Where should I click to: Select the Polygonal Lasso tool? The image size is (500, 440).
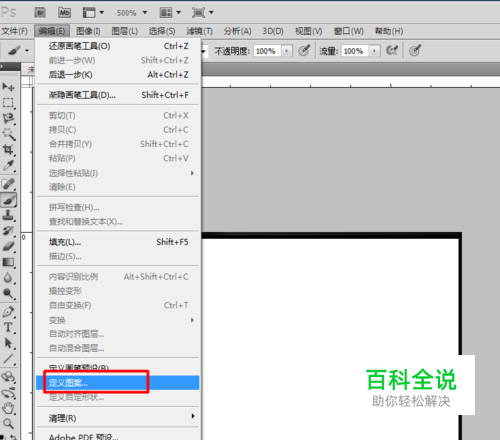(x=8, y=118)
